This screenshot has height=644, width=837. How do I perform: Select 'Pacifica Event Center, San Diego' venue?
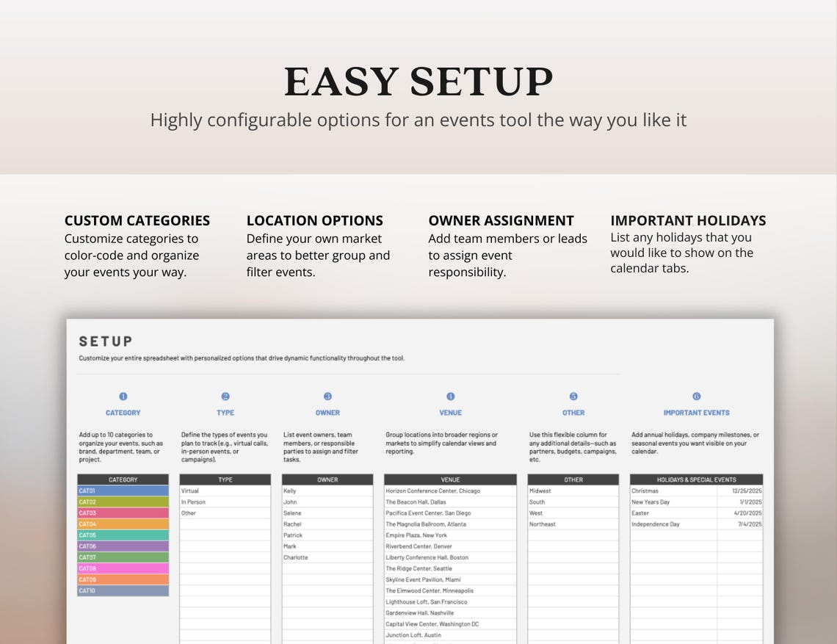(x=451, y=513)
